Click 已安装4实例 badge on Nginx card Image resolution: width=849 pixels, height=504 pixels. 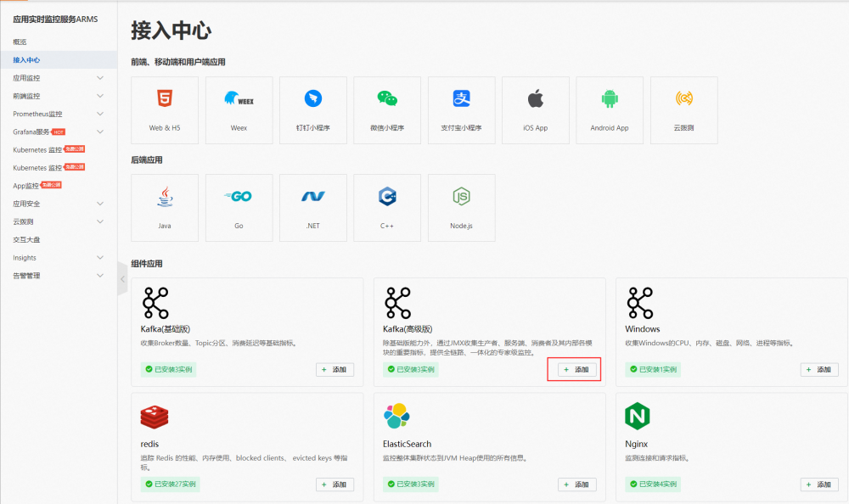tap(653, 484)
